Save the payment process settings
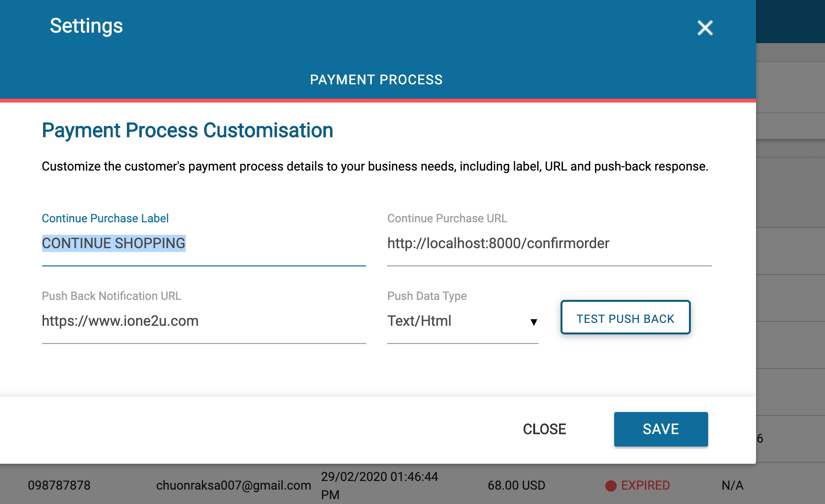 [x=661, y=429]
